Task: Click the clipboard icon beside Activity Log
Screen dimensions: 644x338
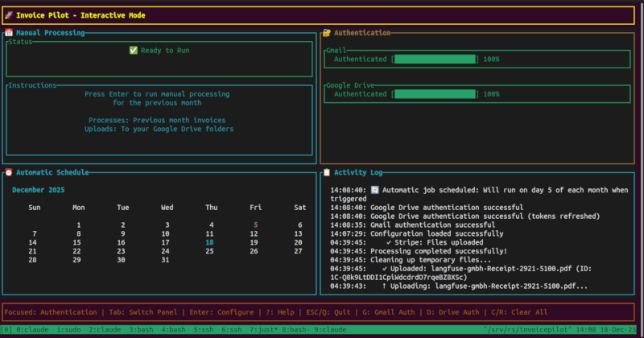Action: [x=327, y=172]
